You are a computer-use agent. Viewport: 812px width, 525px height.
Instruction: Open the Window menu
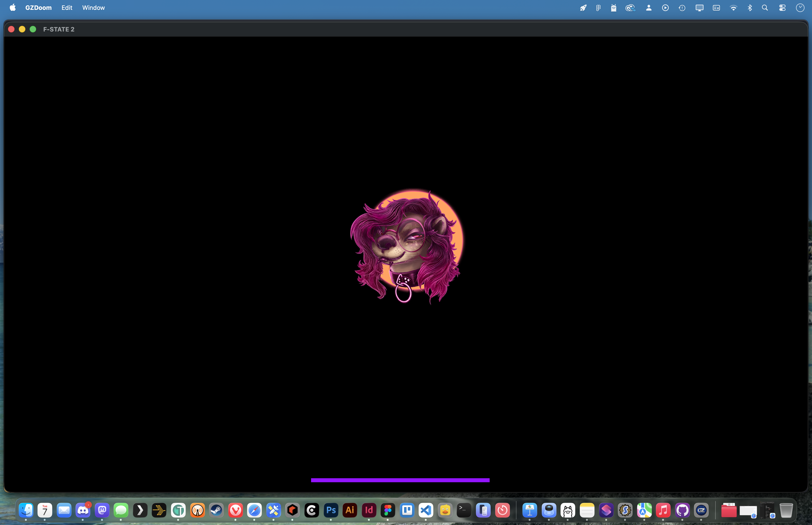pyautogui.click(x=93, y=8)
